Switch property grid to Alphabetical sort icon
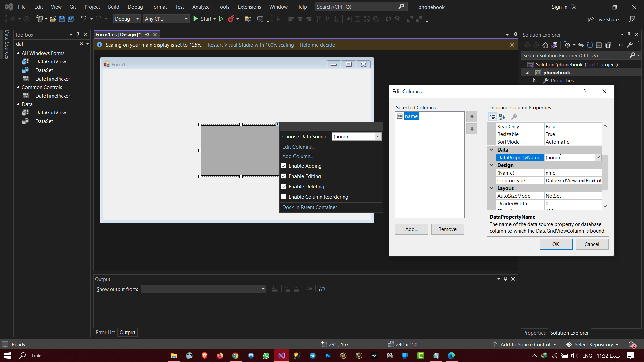644x362 pixels. click(502, 117)
